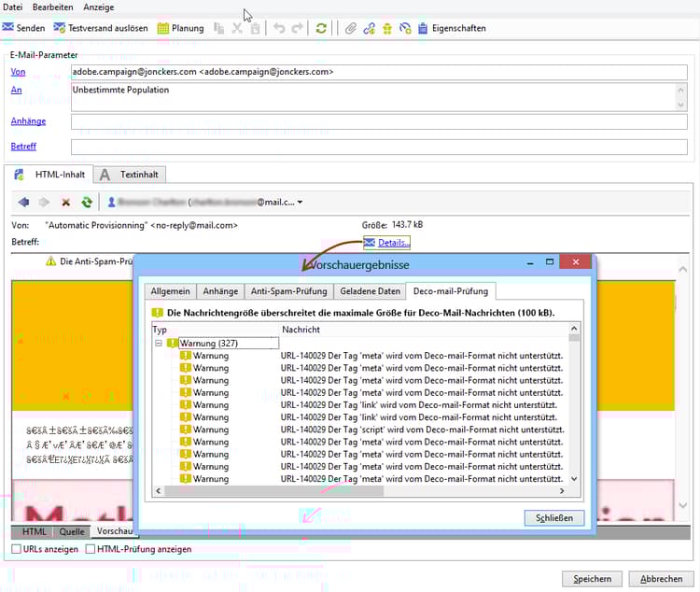This screenshot has width=700, height=592.
Task: Open the Planung calendar tool
Action: (x=180, y=28)
